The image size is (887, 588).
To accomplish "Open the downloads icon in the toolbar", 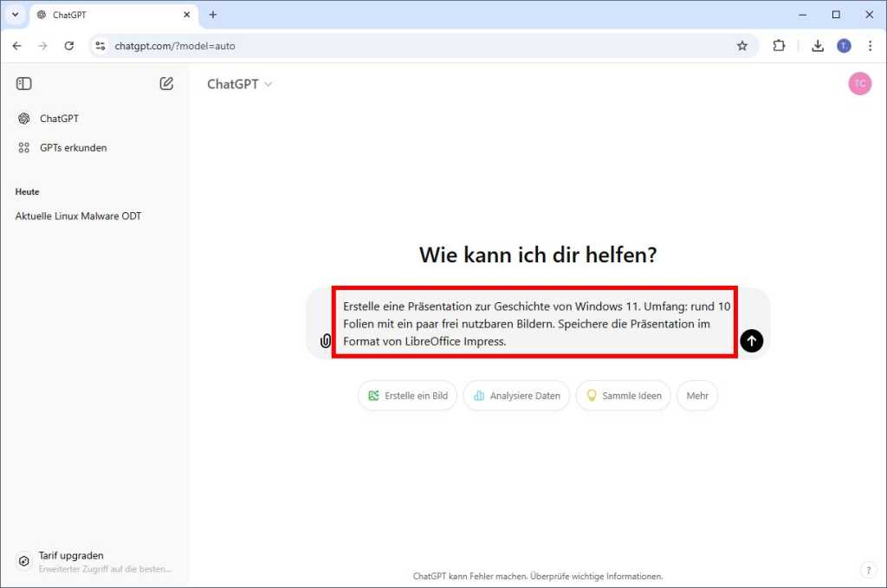I will tap(817, 46).
